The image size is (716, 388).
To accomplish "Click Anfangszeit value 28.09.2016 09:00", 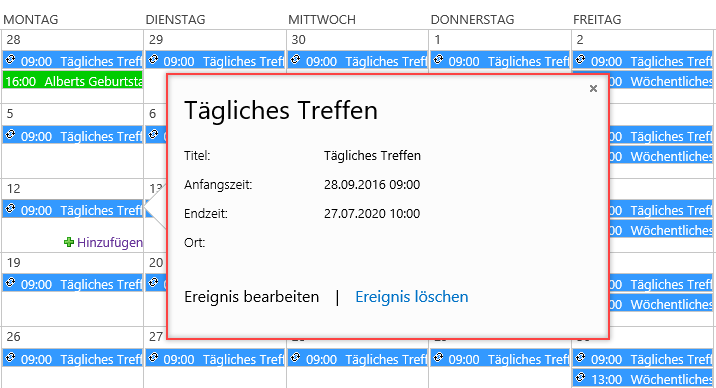I will pyautogui.click(x=372, y=185).
